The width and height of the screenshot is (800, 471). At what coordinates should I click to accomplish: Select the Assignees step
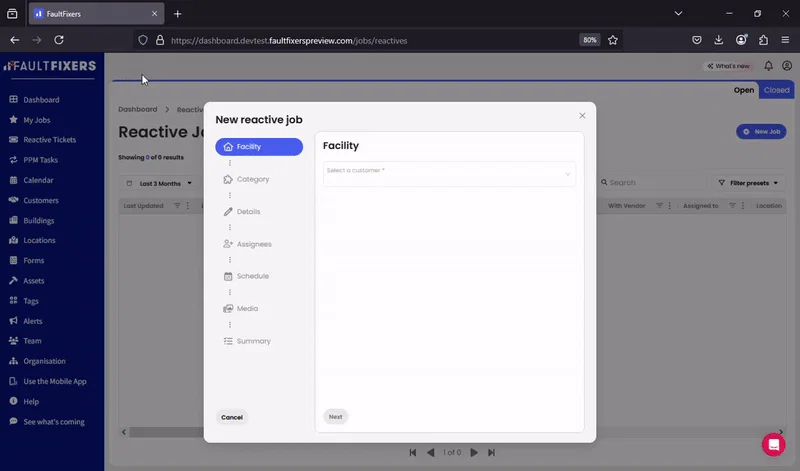pyautogui.click(x=248, y=244)
